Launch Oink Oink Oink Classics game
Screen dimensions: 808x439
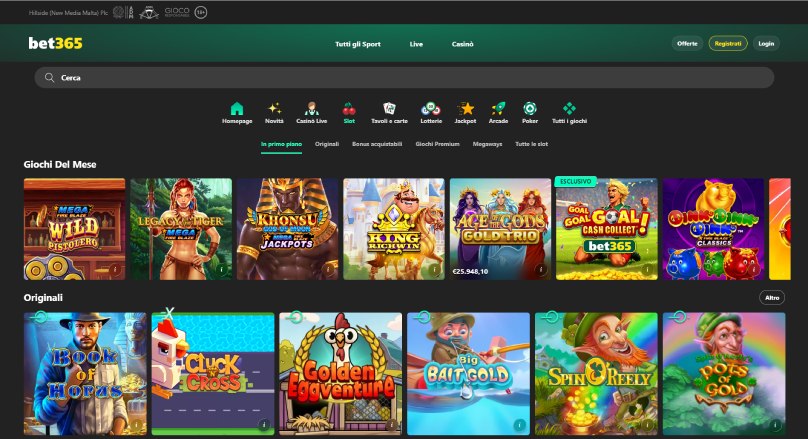coord(713,229)
